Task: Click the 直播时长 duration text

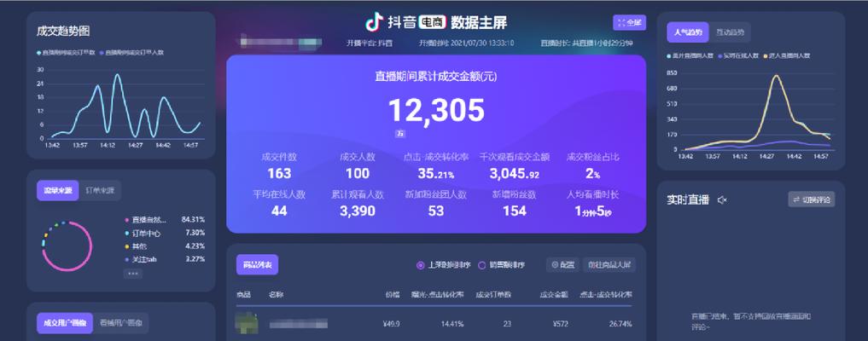Action: [x=587, y=43]
